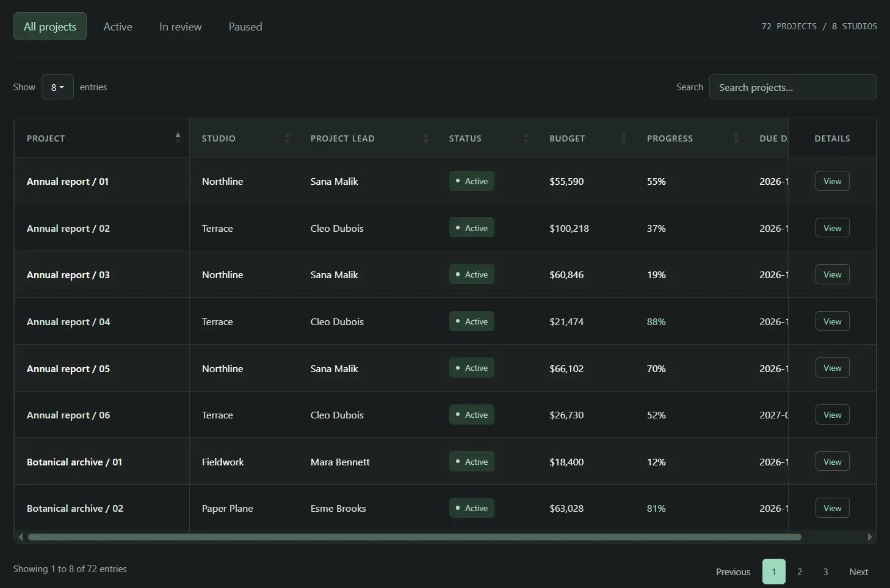View details for Botanical archive / 01
The width and height of the screenshot is (890, 588).
(x=832, y=462)
